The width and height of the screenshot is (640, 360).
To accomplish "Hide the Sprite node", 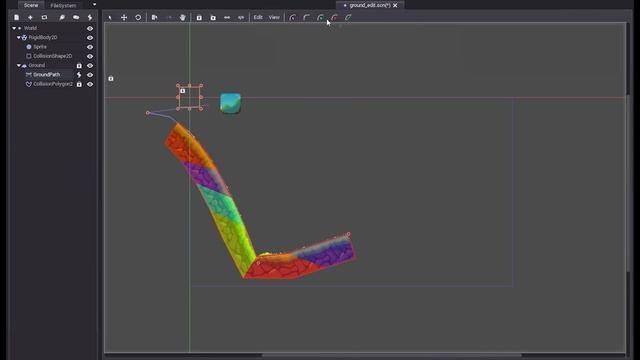I will point(90,47).
